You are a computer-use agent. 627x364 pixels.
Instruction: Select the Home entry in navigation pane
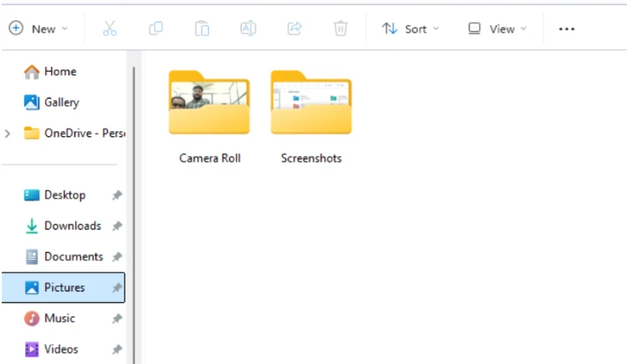[60, 72]
